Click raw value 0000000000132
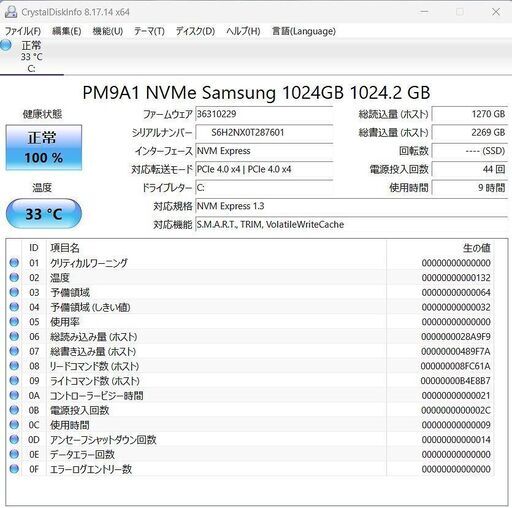This screenshot has width=512, height=508. coord(456,278)
